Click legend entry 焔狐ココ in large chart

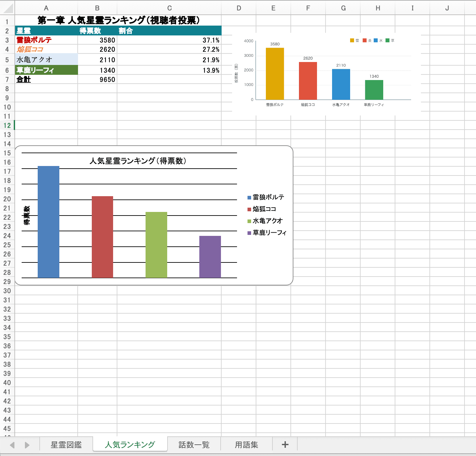tap(262, 209)
